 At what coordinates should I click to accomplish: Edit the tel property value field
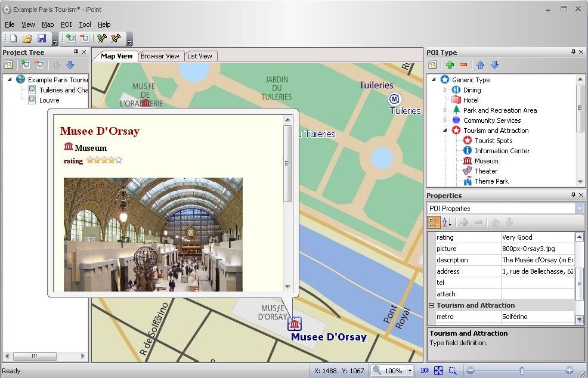[x=537, y=283]
